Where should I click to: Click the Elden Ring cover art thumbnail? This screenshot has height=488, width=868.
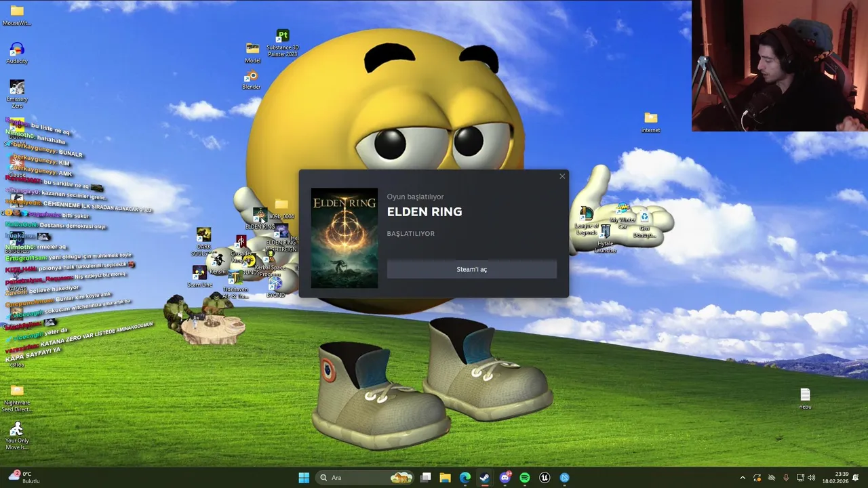[344, 238]
